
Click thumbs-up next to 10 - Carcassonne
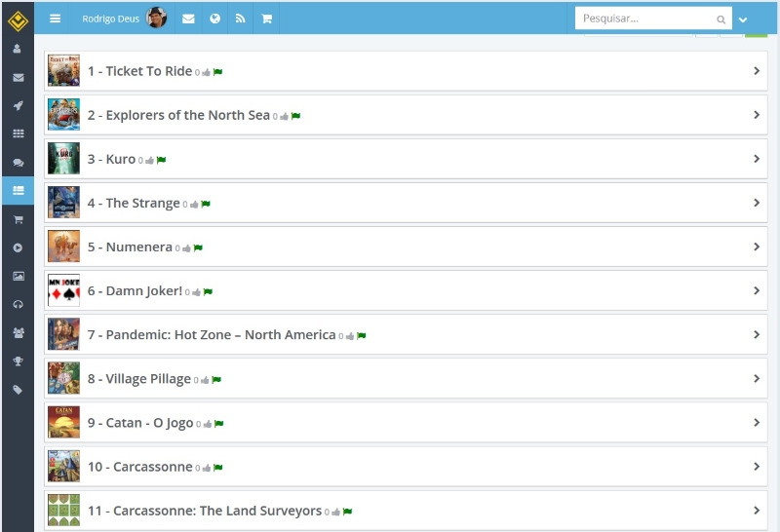pyautogui.click(x=207, y=468)
